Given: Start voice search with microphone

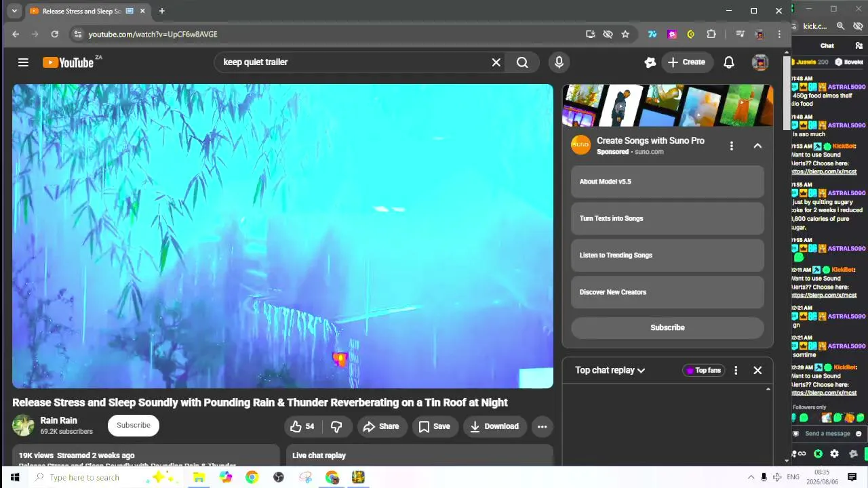Looking at the screenshot, I should (x=559, y=62).
